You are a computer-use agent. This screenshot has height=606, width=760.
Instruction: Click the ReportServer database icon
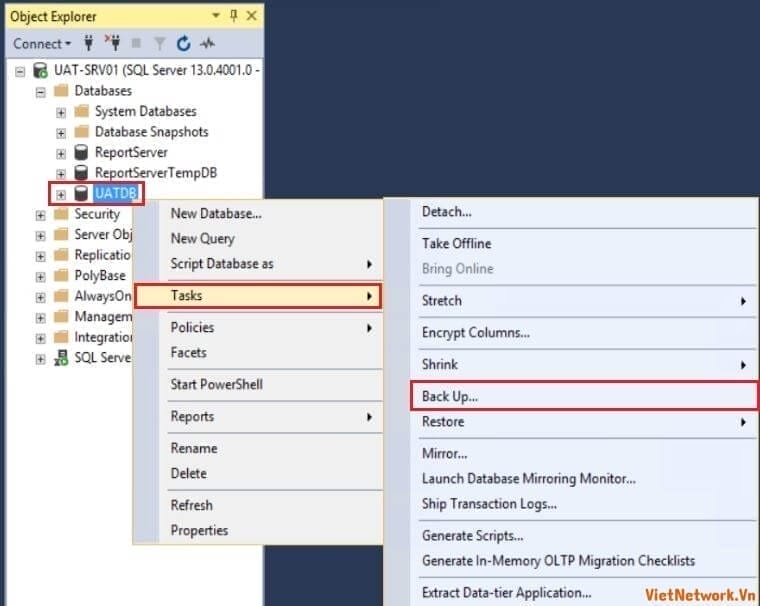point(82,153)
